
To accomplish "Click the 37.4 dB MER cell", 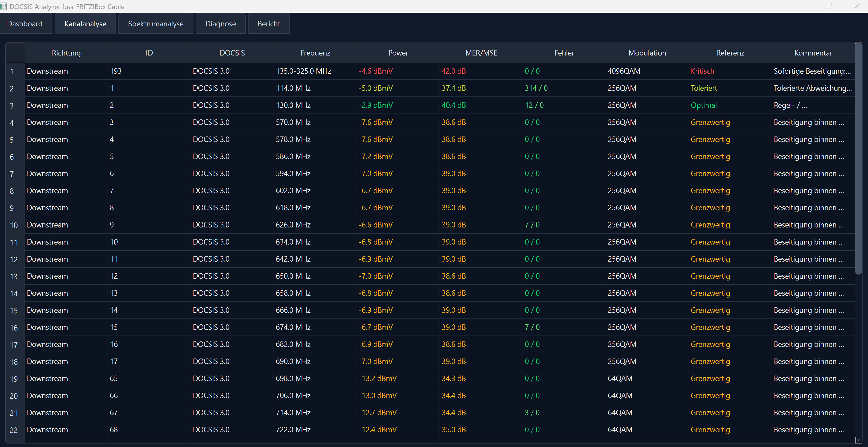I will [x=481, y=88].
